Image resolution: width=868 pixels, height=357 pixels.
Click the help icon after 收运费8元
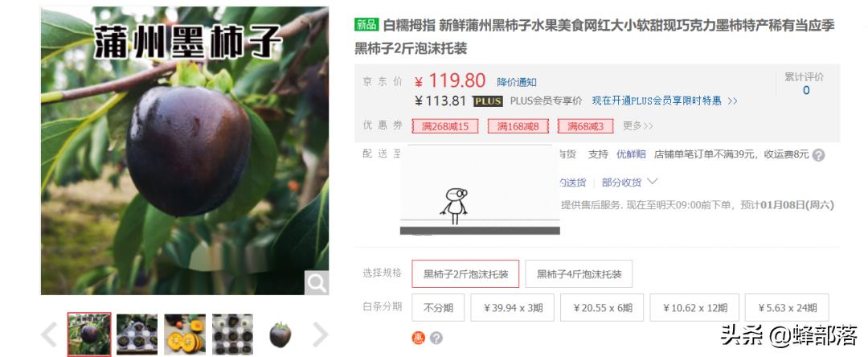(x=819, y=155)
